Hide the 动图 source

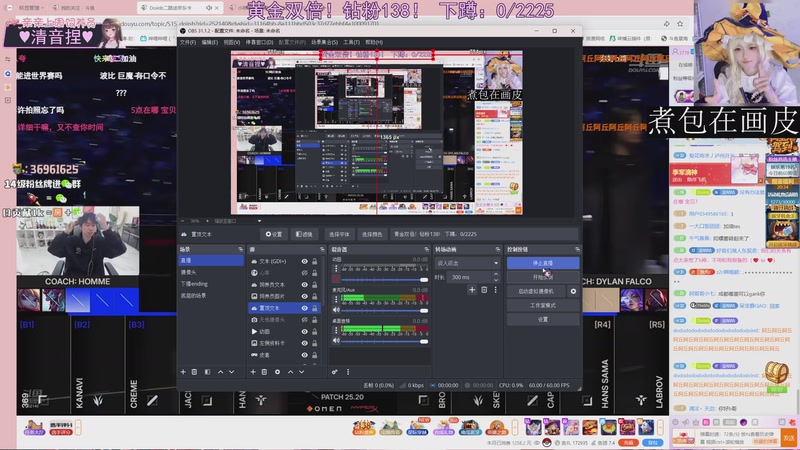pyautogui.click(x=305, y=332)
